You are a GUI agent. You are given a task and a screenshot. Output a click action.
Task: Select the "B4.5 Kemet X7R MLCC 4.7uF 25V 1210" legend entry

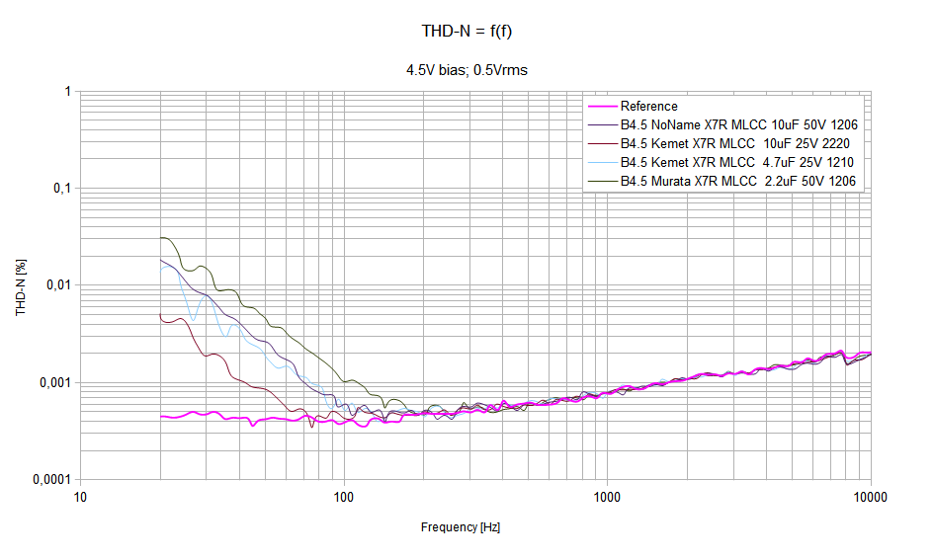pos(729,163)
